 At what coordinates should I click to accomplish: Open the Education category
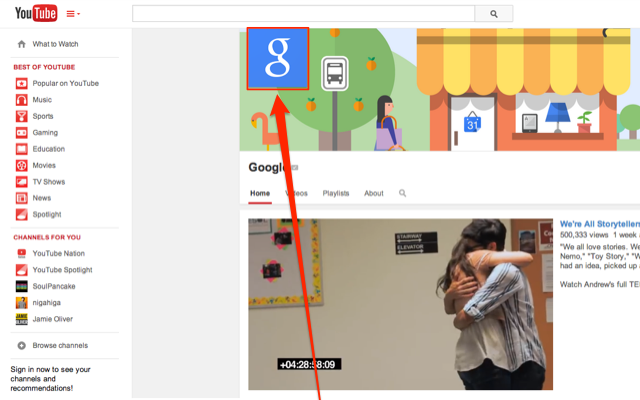pyautogui.click(x=49, y=149)
